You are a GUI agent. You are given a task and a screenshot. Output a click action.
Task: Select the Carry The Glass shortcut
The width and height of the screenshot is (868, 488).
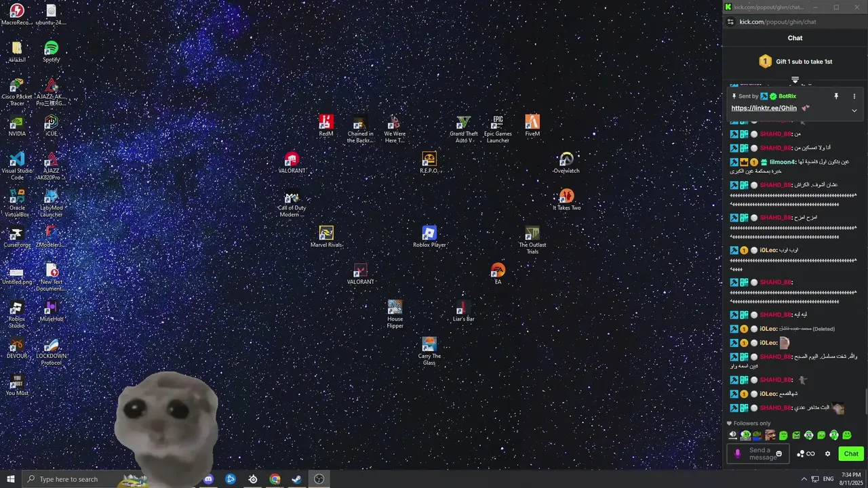coord(429,352)
